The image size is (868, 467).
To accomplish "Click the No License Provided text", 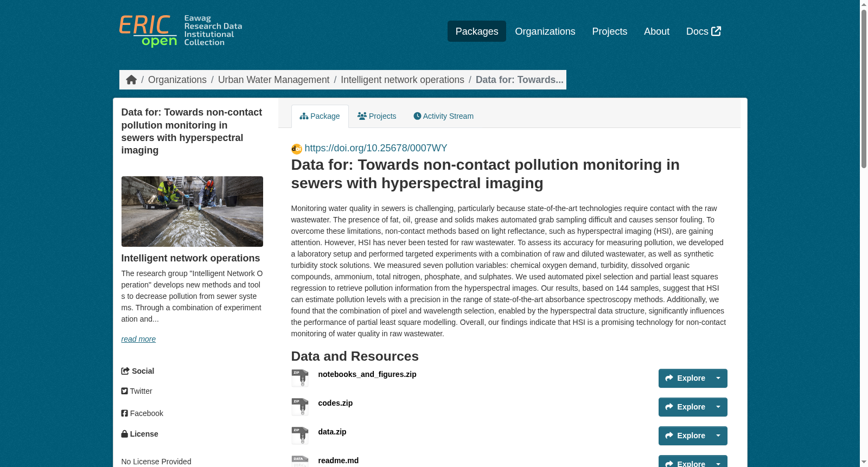I will point(156,462).
